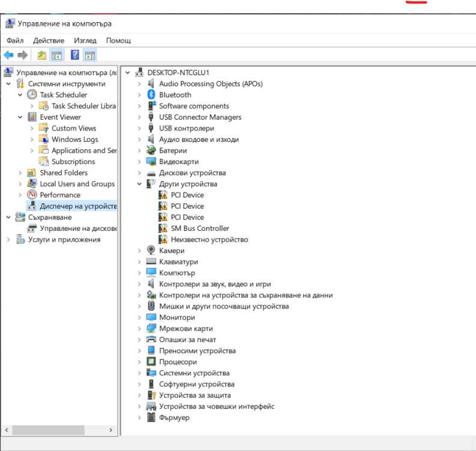Click left pane scroll left arrow
Viewport: 476px width, 451px height.
[7, 430]
